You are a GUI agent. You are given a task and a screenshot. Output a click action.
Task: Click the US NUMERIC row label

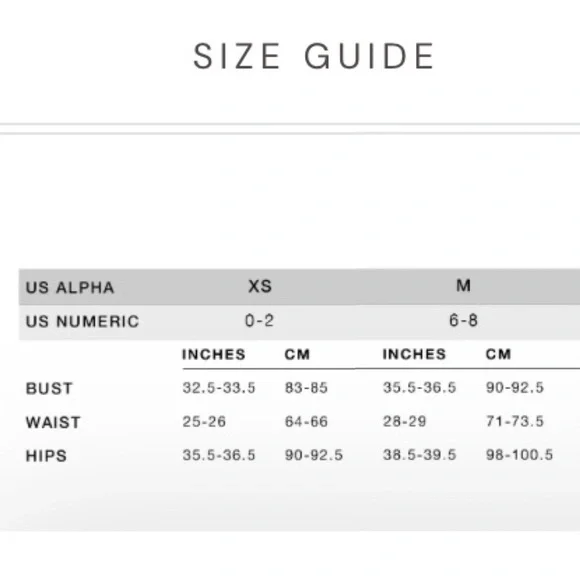pos(82,321)
